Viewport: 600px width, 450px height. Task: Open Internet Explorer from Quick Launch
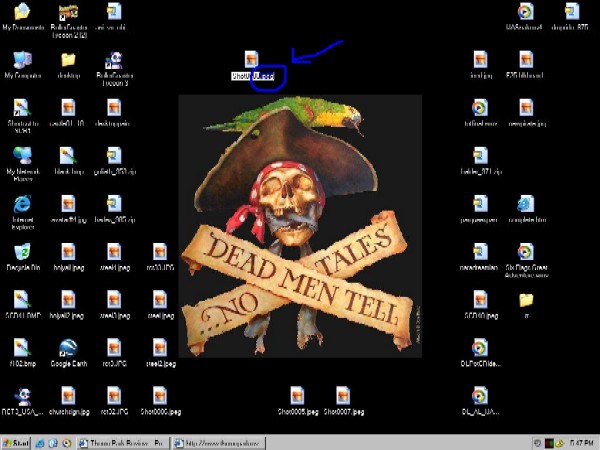(x=40, y=443)
